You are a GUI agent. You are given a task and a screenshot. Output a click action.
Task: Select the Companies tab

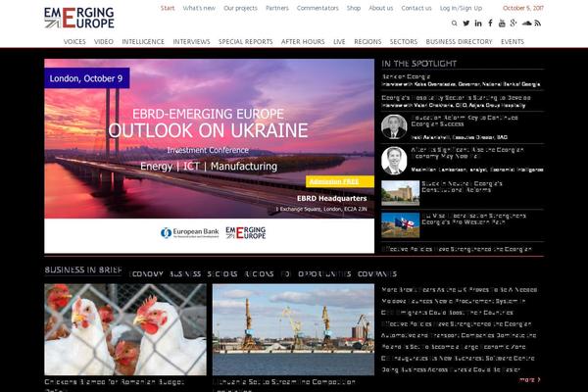point(377,274)
